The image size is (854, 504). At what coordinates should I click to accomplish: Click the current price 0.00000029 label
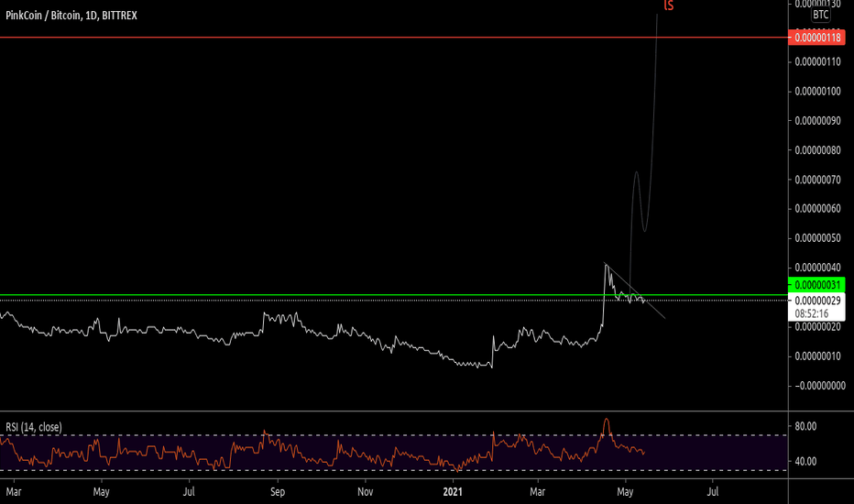coord(817,301)
